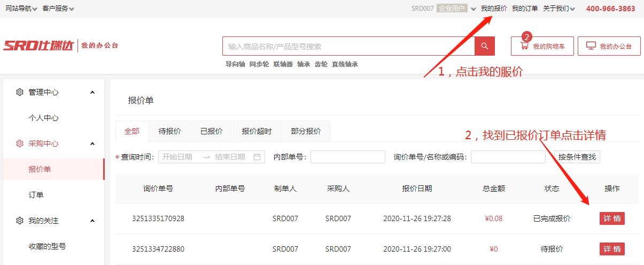Click gear icon beside 管理中心
The width and height of the screenshot is (644, 265).
20,92
